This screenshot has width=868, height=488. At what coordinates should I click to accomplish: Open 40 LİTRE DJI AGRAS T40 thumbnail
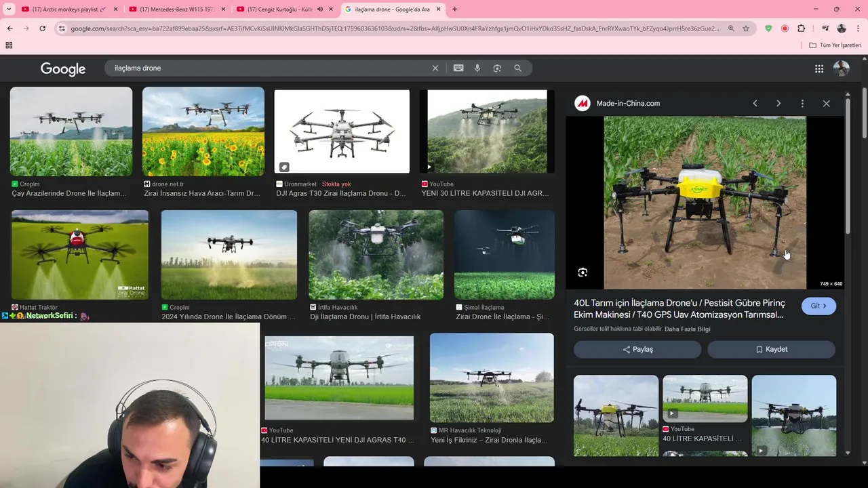pyautogui.click(x=339, y=378)
